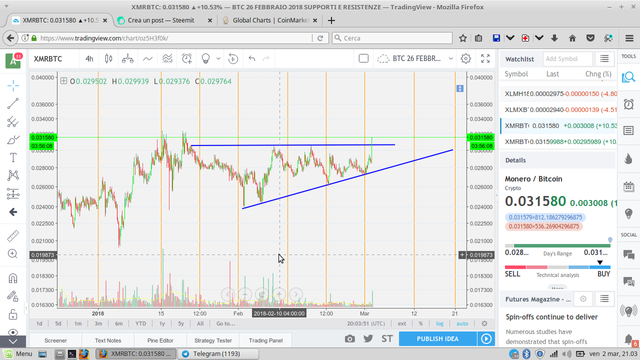Select the zoom in tool
Viewport: 640px width, 360px height.
click(x=13, y=254)
